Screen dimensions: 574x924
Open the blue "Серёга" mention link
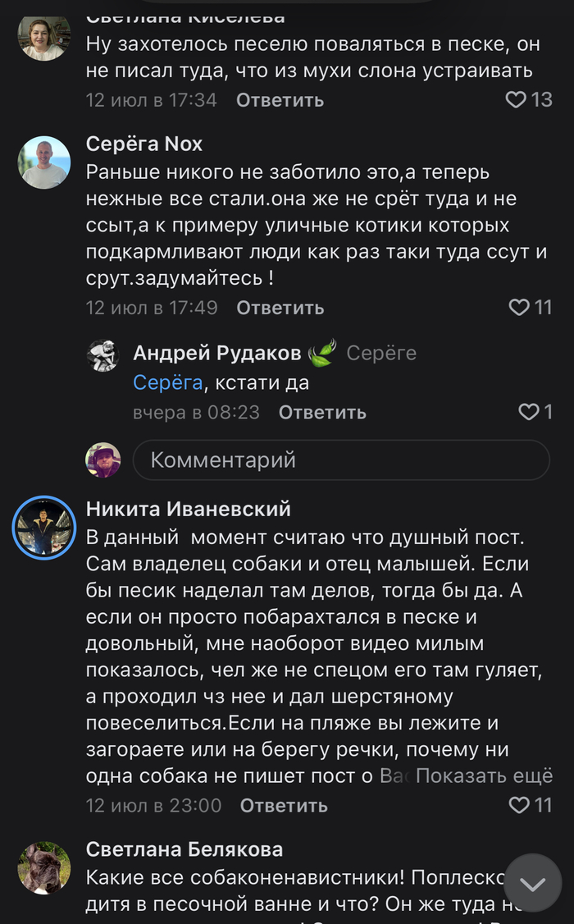pos(167,382)
